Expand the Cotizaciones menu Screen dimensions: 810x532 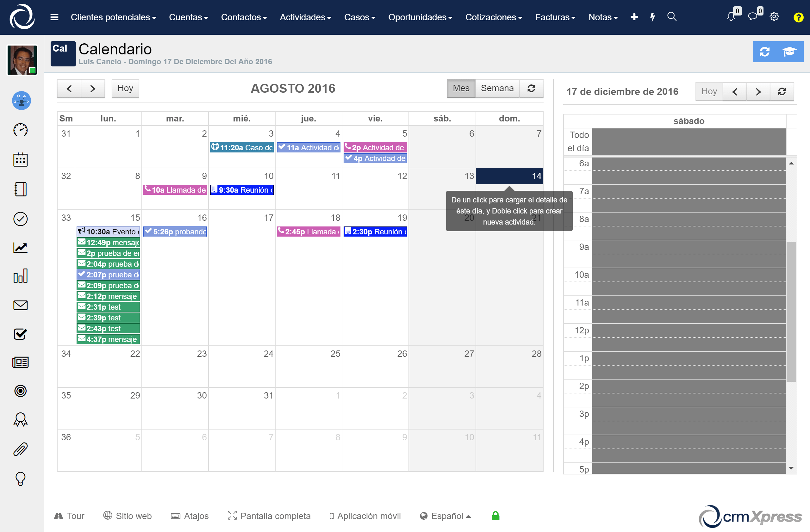[494, 17]
